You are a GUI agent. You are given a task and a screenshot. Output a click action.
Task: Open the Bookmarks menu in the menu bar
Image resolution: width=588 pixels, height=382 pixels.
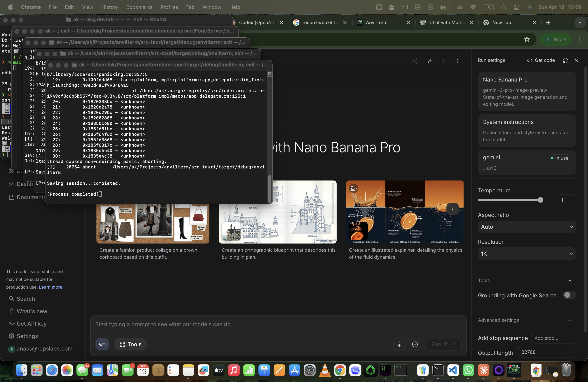[139, 7]
